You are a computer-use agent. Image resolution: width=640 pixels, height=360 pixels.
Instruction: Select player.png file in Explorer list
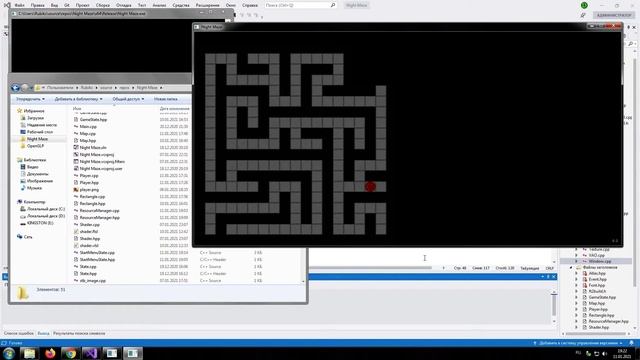coord(89,189)
